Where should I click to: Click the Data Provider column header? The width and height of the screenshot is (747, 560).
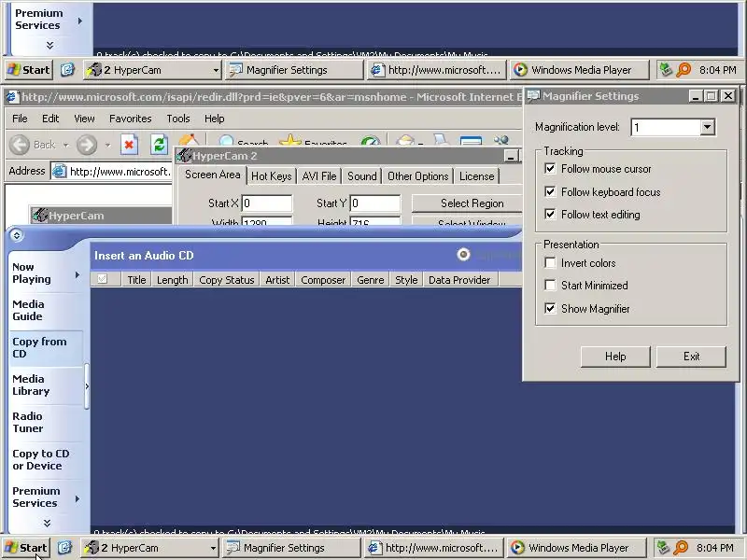[x=459, y=279]
